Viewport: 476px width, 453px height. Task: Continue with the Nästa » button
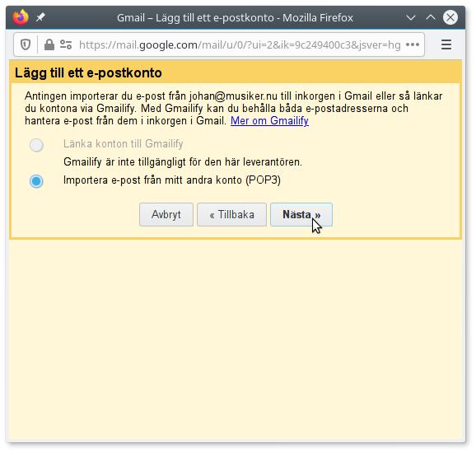click(x=301, y=215)
